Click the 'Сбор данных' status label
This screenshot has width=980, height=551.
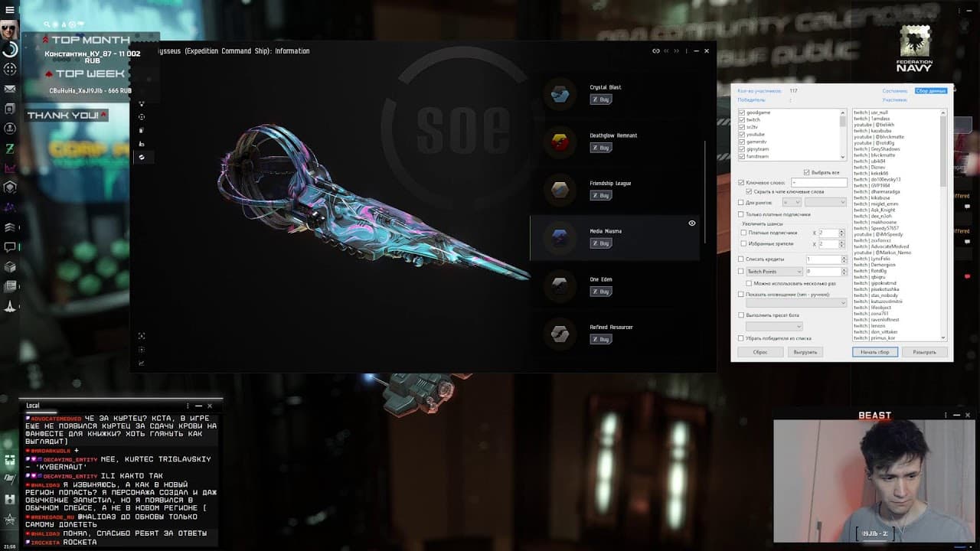(931, 91)
